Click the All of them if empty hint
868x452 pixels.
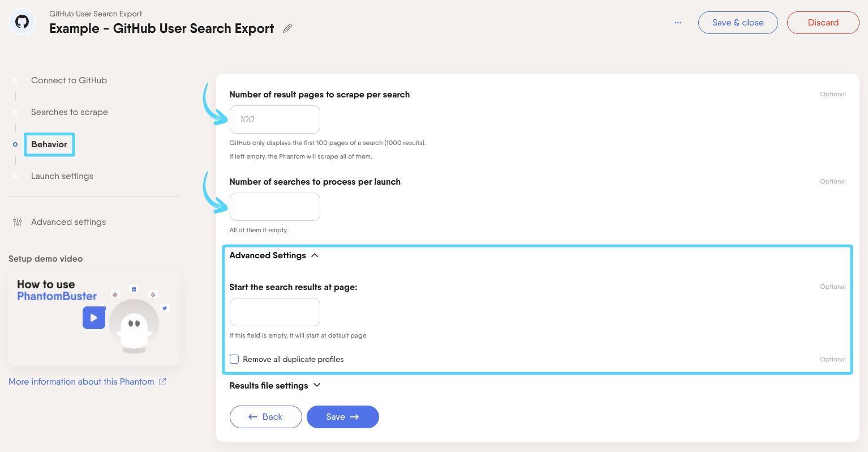pos(259,230)
